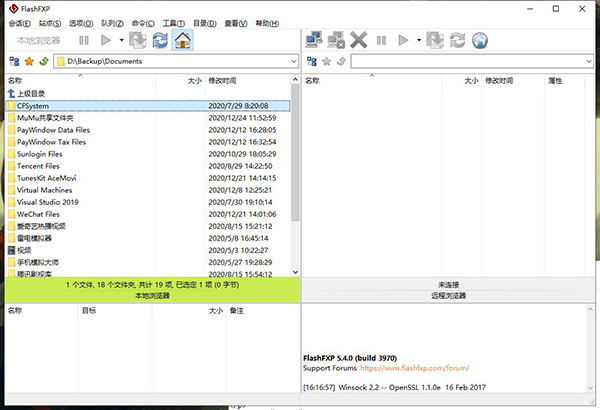
Task: Click the 2020/12/24 11:52:59 timestamp
Action: (x=242, y=118)
